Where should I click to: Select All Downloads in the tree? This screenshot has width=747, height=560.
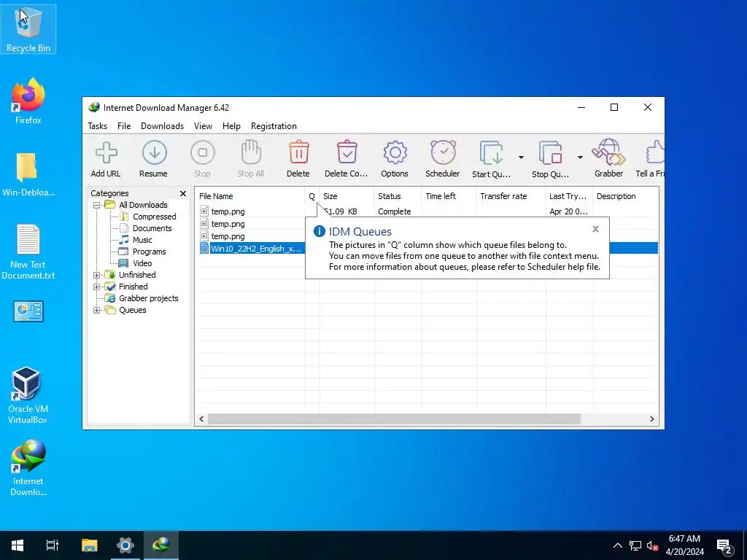click(x=143, y=205)
